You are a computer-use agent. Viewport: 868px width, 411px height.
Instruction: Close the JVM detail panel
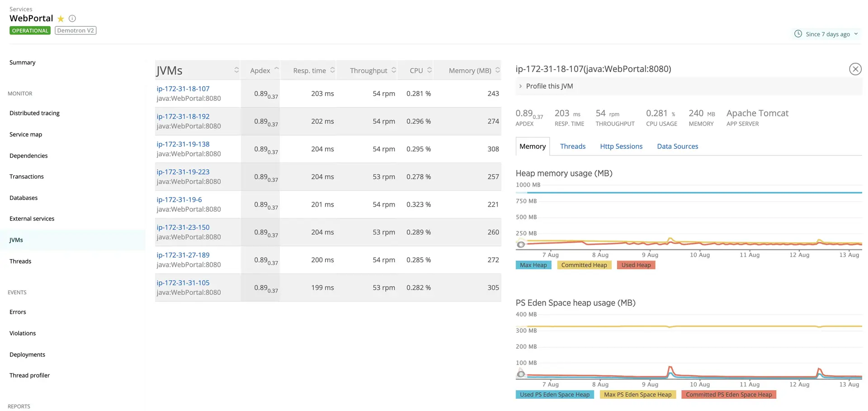click(x=855, y=69)
